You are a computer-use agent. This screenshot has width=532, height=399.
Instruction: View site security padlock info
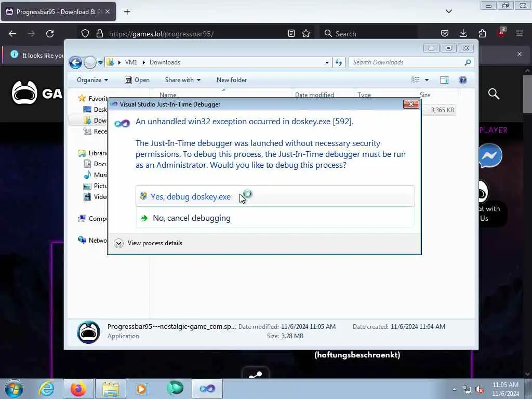pyautogui.click(x=99, y=34)
